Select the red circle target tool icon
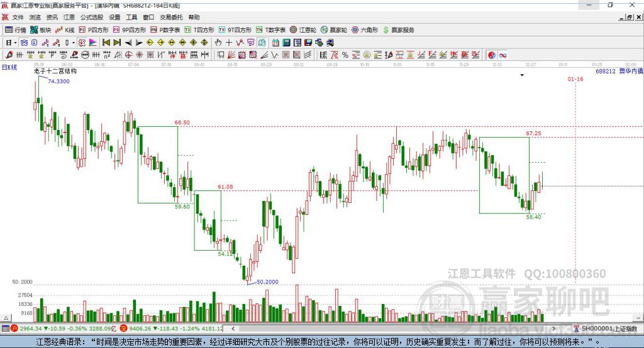644x348 pixels. (x=128, y=55)
